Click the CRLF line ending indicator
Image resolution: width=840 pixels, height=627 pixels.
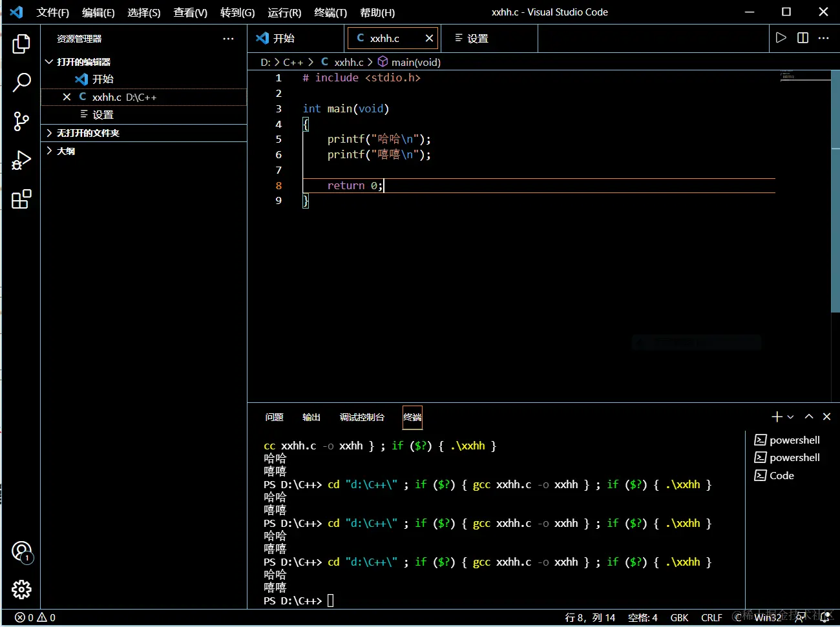(711, 617)
